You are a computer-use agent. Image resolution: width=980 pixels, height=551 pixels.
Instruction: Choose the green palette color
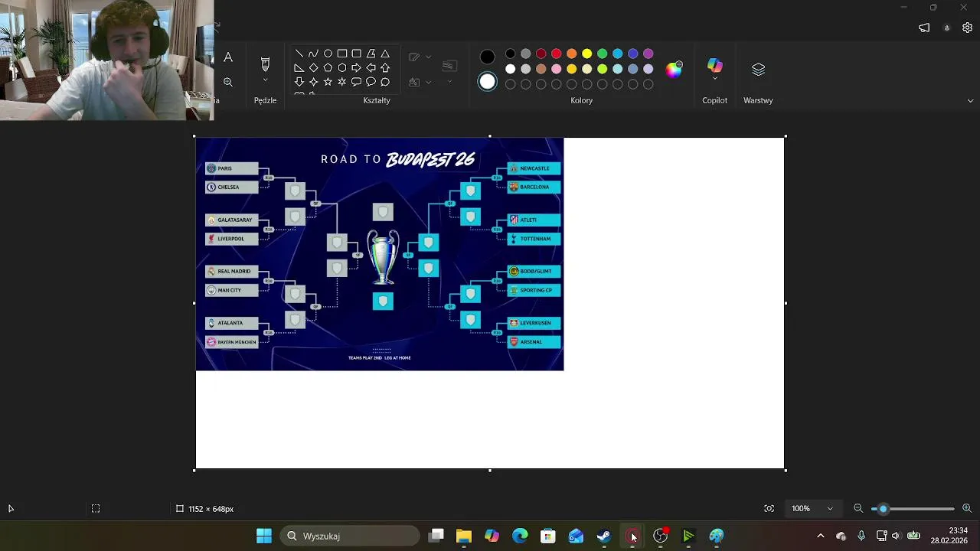pyautogui.click(x=603, y=54)
